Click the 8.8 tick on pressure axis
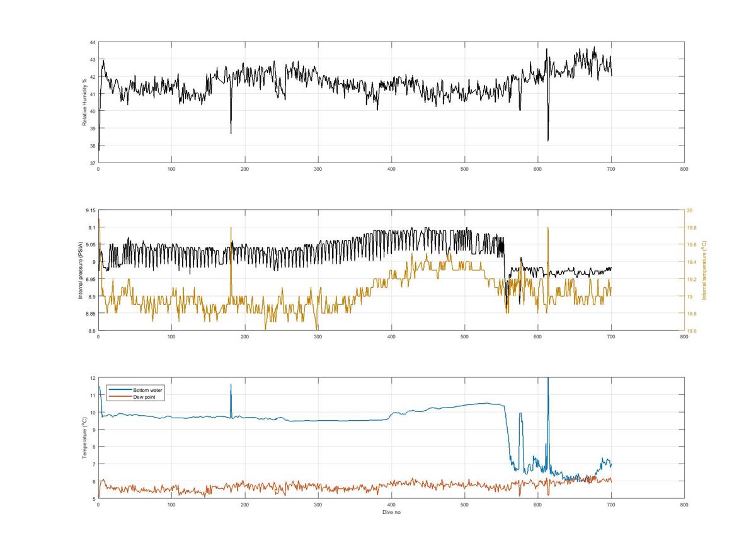Screen dimensions: 756x560 (91, 331)
